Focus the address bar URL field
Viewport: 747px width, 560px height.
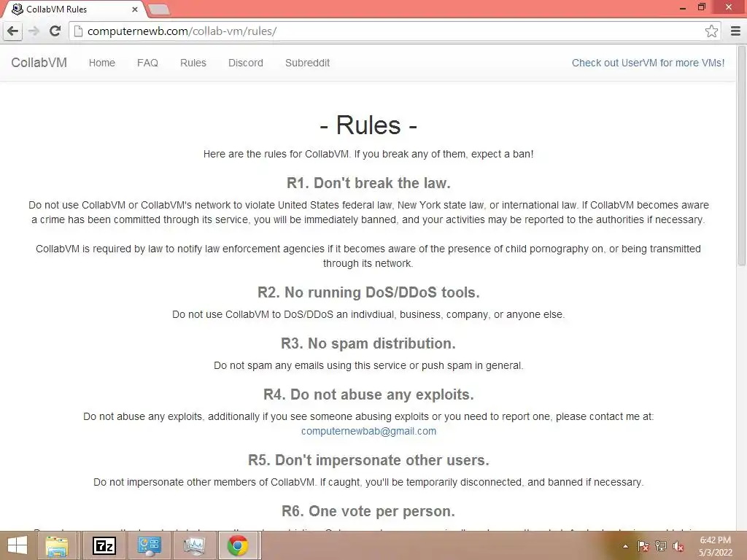[x=388, y=31]
